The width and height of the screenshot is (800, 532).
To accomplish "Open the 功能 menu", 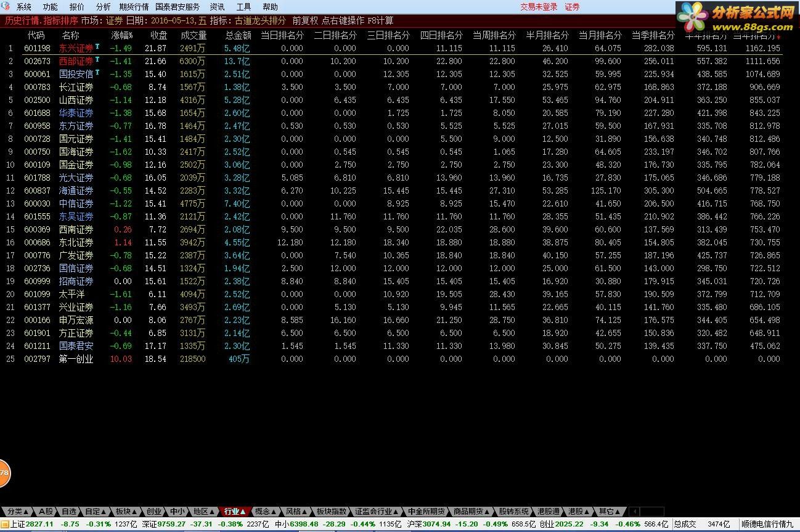I will 51,7.
